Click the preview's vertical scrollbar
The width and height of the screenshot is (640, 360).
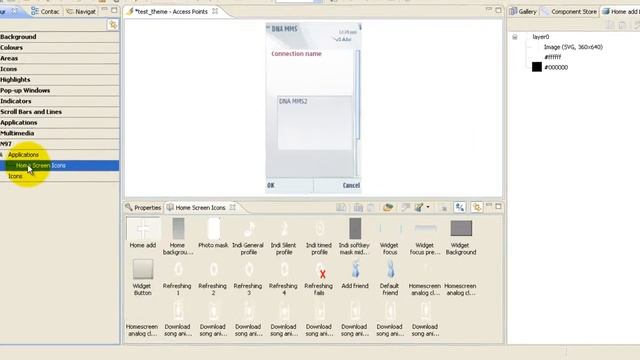(x=358, y=95)
